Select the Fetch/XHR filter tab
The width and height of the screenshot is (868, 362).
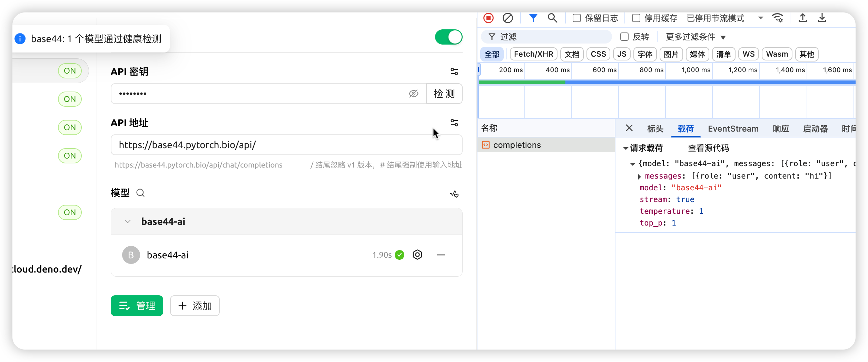533,54
